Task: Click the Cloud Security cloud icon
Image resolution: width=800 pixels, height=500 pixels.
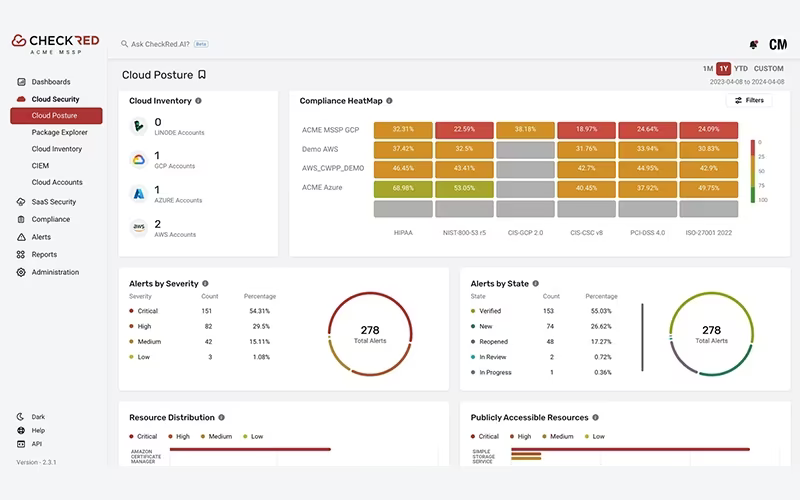Action: 21,99
